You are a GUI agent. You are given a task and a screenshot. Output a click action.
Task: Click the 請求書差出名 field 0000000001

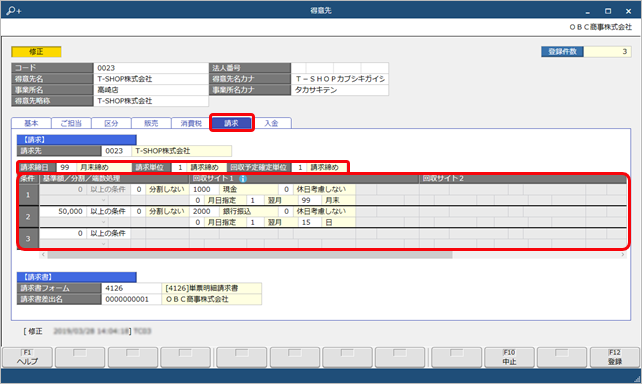pos(131,299)
